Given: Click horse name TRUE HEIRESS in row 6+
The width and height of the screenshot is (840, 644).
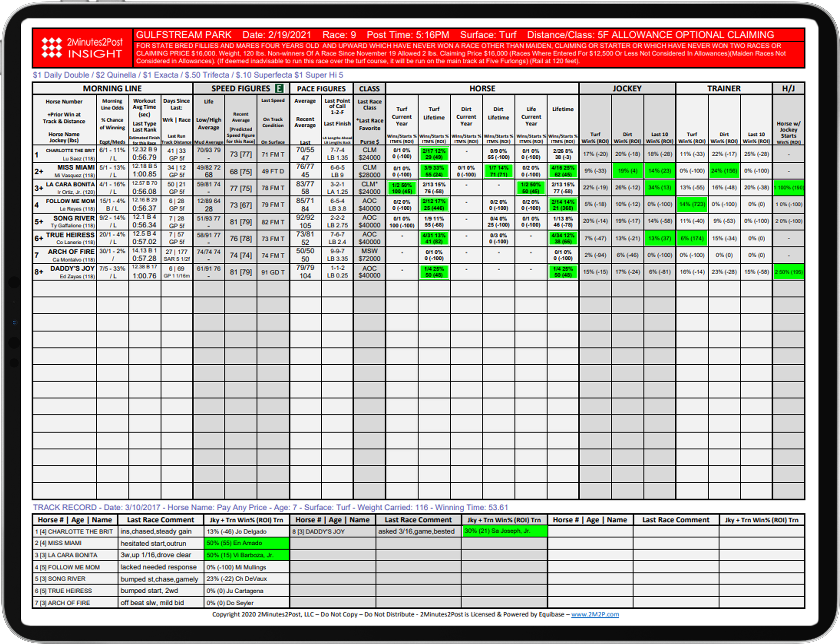Looking at the screenshot, I should click(x=70, y=235).
